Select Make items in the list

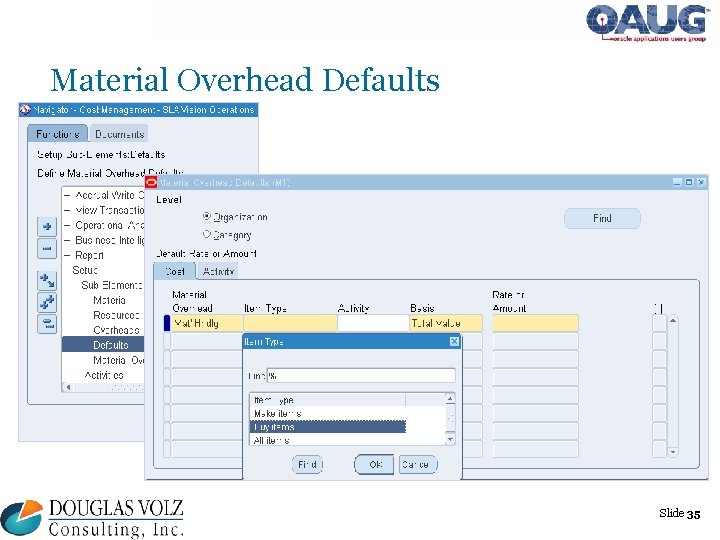click(x=328, y=413)
